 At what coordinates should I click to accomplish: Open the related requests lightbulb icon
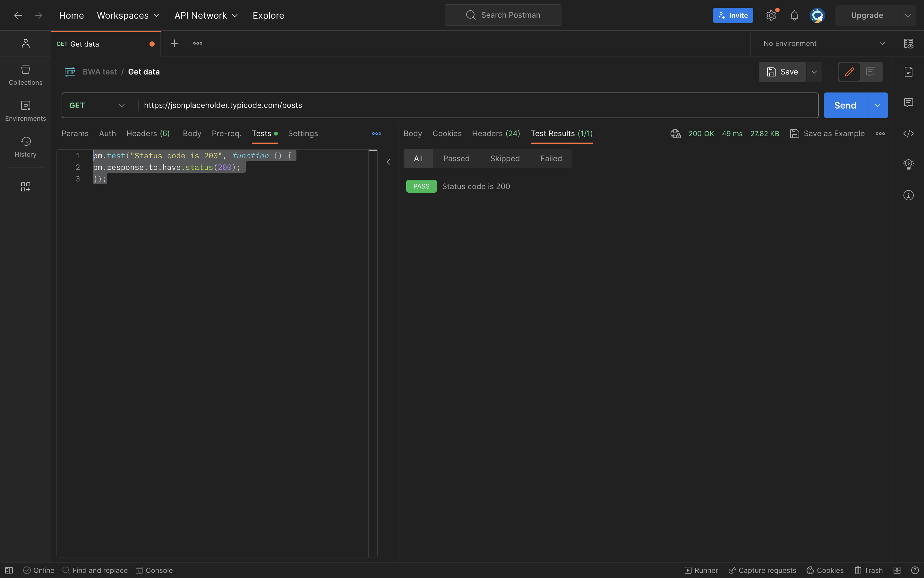908,164
